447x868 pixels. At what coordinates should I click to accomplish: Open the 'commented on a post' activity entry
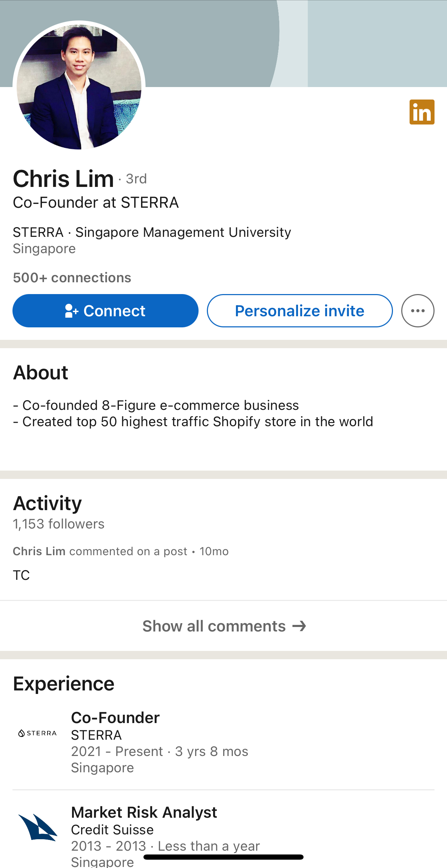[121, 551]
